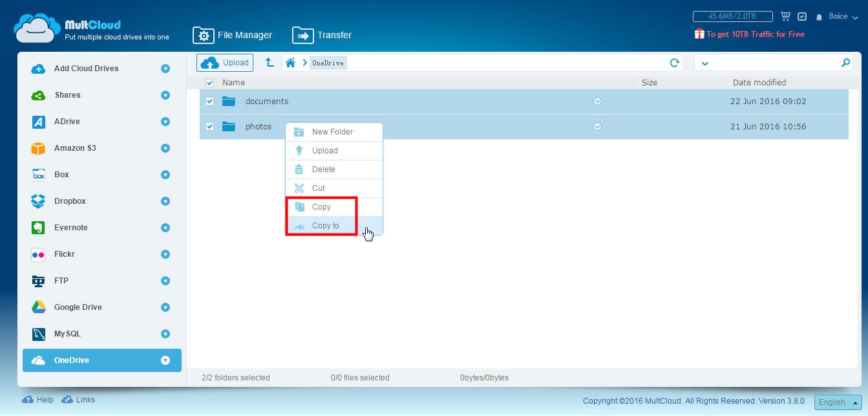Toggle the select-all checkbox in header

(x=209, y=83)
